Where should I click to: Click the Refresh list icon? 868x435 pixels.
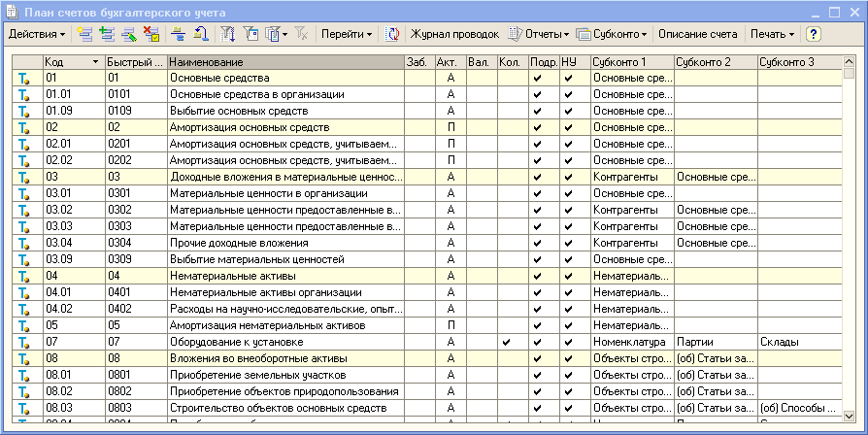392,34
